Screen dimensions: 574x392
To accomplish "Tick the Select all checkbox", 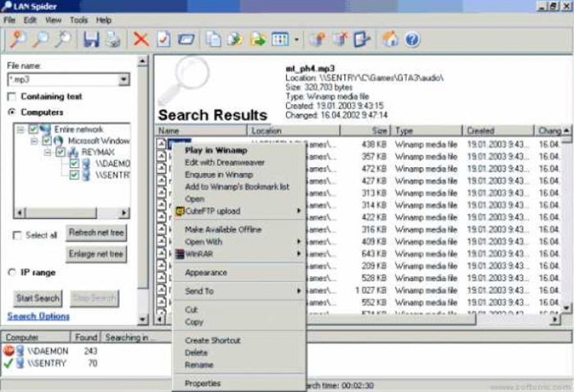I will (17, 235).
